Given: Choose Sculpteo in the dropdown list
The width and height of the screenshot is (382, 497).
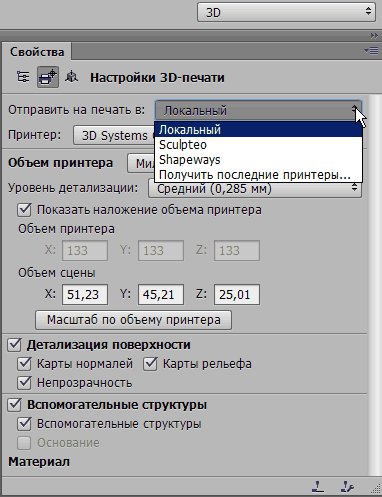Looking at the screenshot, I should (258, 145).
